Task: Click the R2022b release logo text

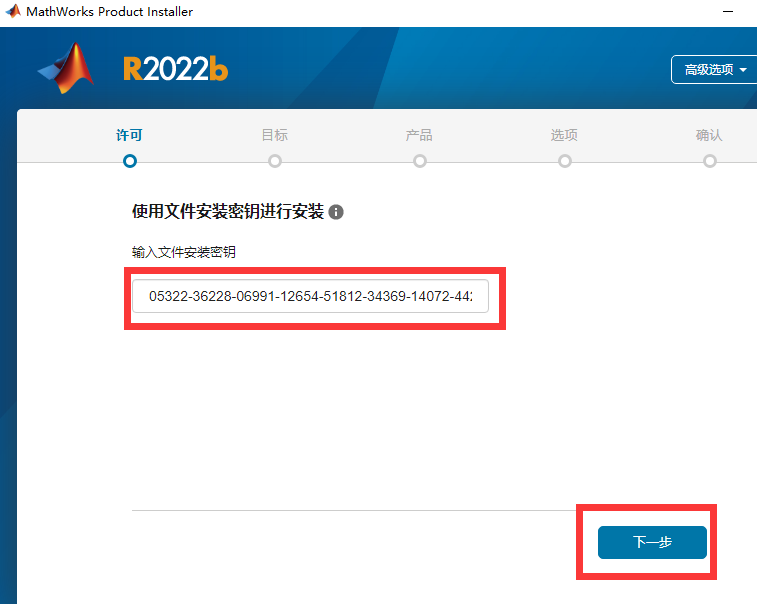Action: click(x=175, y=69)
